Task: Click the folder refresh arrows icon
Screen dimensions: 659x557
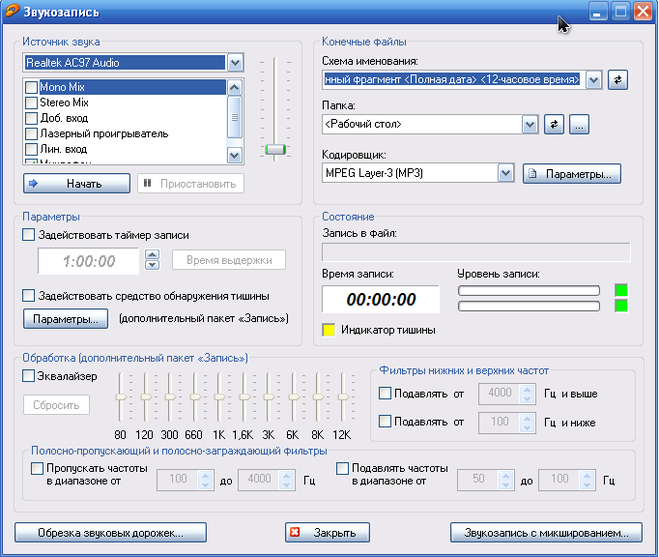Action: point(554,124)
